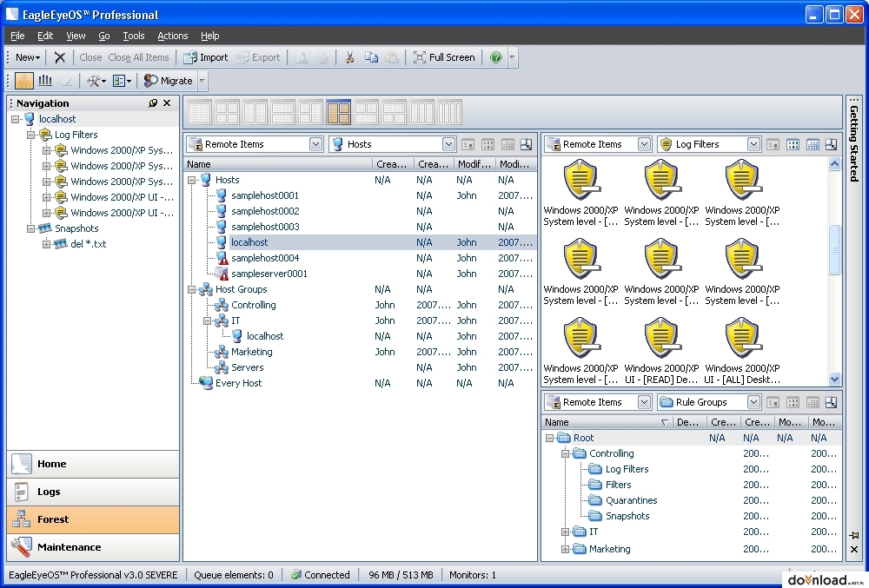
Task: Click the Log Filters pane scrollbar up arrow
Action: [x=834, y=163]
